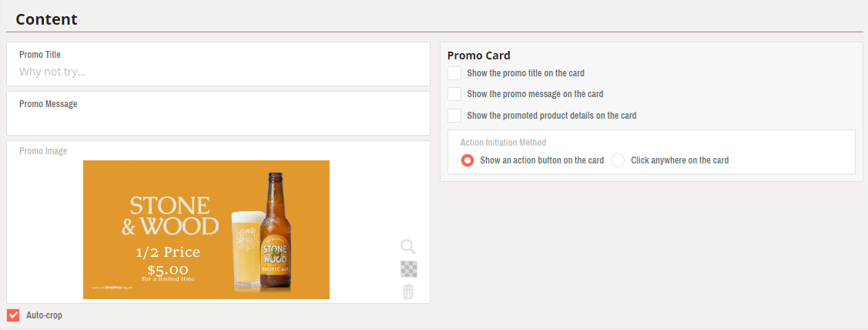Click the checkerboard transparency icon
The width and height of the screenshot is (868, 330).
(x=408, y=269)
